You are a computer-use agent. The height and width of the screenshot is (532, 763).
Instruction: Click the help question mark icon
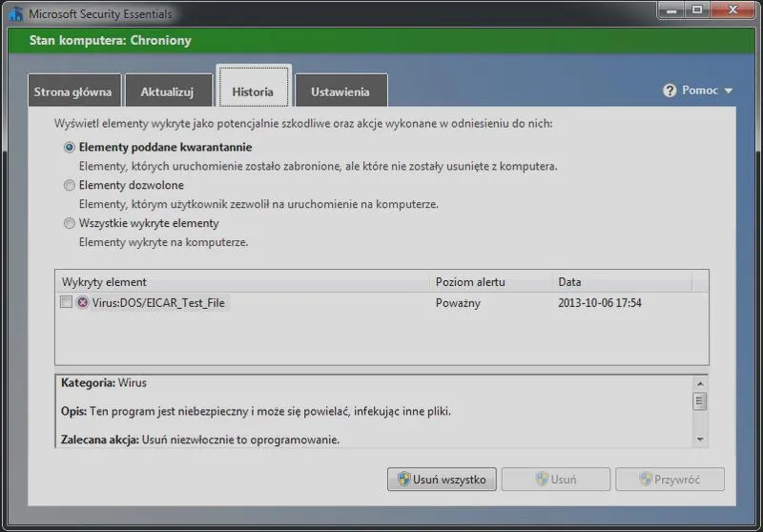click(x=670, y=91)
